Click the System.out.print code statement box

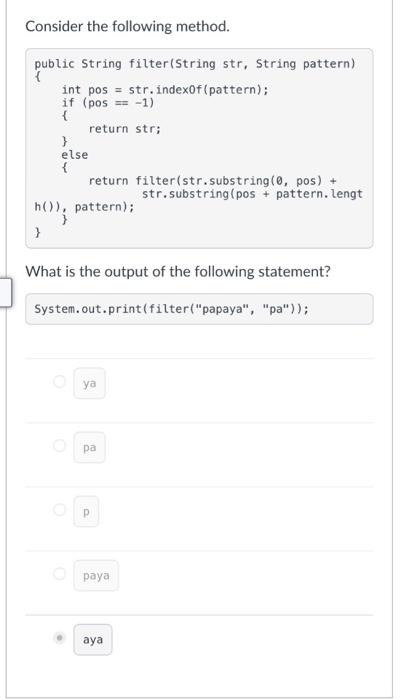199,309
